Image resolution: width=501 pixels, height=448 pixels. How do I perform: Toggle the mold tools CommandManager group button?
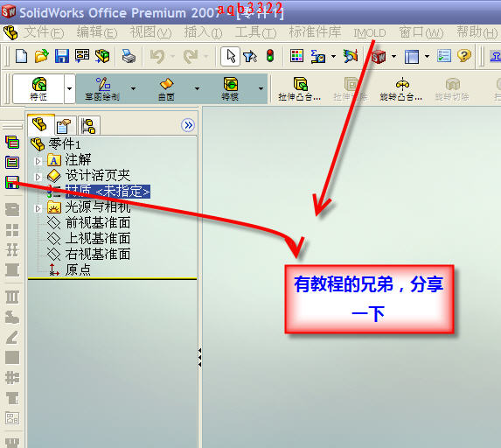[230, 88]
